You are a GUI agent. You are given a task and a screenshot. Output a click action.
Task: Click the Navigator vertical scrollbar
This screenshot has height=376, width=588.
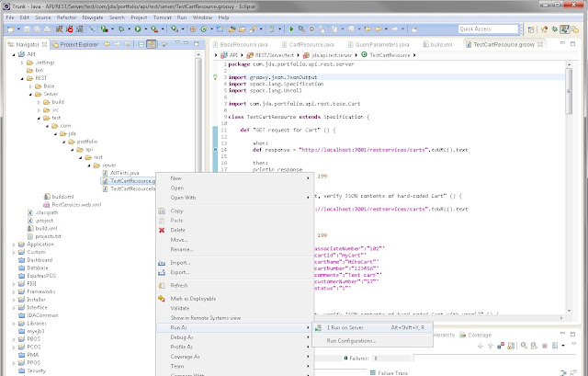click(x=198, y=112)
